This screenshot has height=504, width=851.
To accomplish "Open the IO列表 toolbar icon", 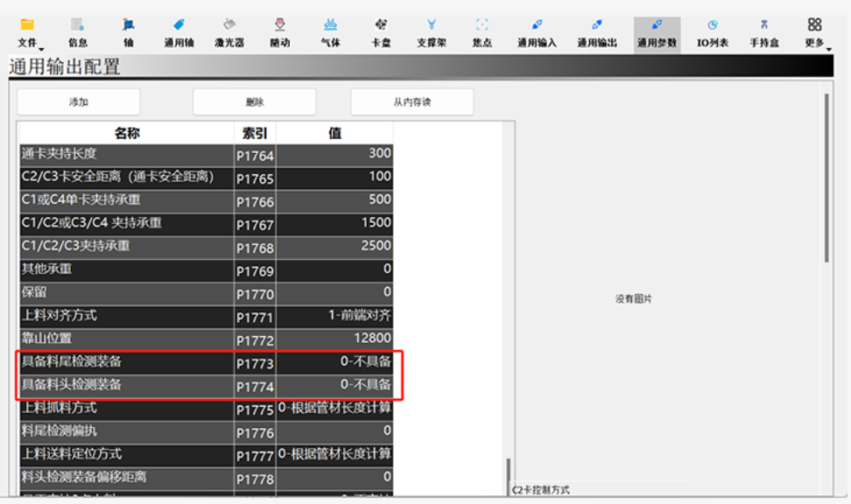I will (x=713, y=32).
